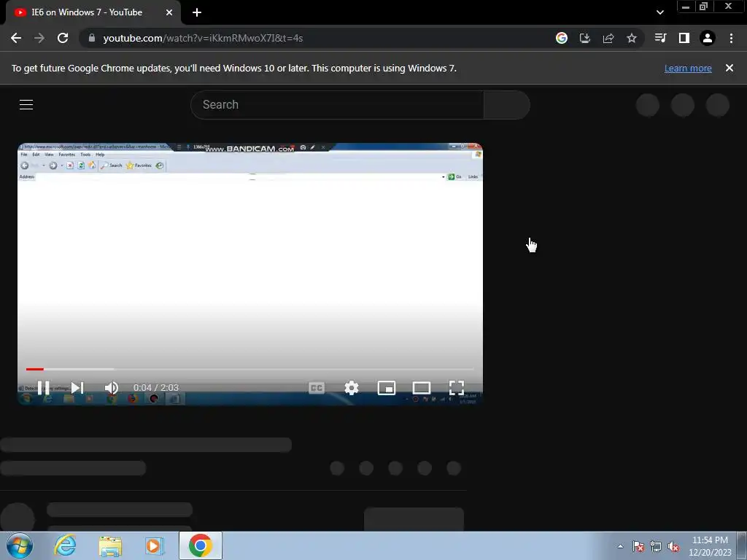The image size is (747, 560).
Task: Open the media controls icon
Action: click(x=660, y=38)
